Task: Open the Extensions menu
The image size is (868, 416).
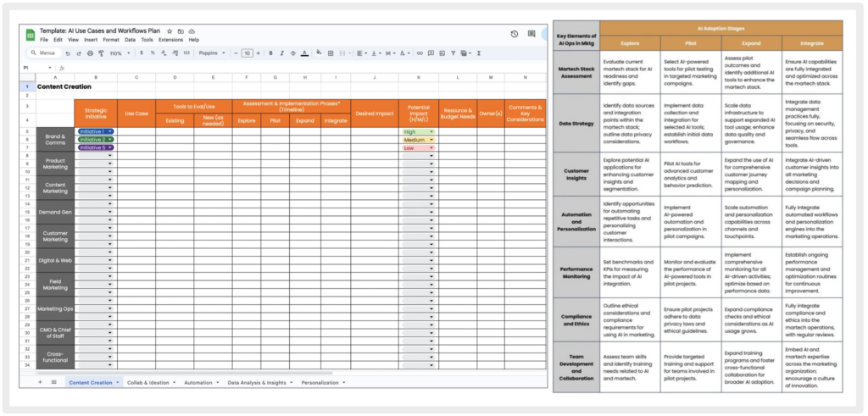Action: (170, 40)
